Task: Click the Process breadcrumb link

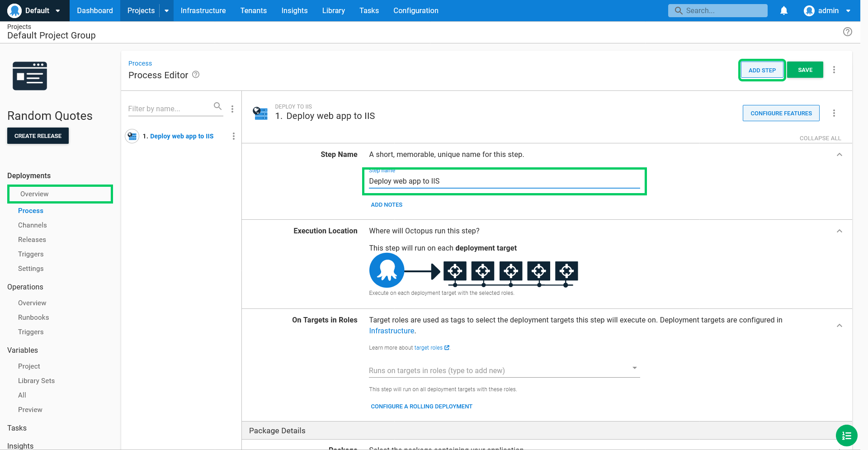Action: [x=140, y=63]
